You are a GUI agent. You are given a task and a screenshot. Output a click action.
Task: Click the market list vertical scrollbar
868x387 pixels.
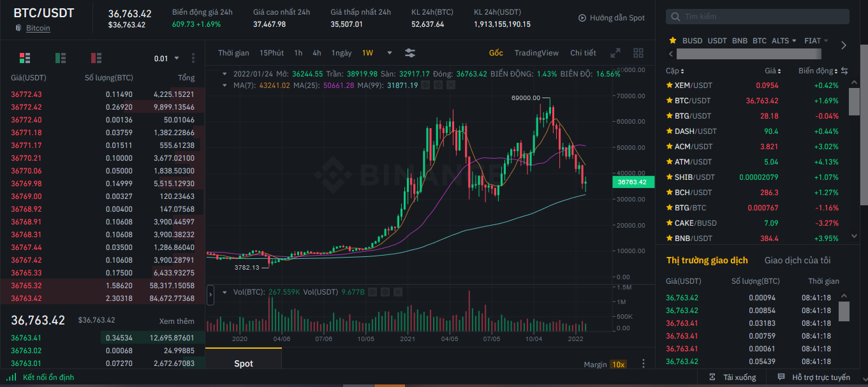tap(854, 102)
